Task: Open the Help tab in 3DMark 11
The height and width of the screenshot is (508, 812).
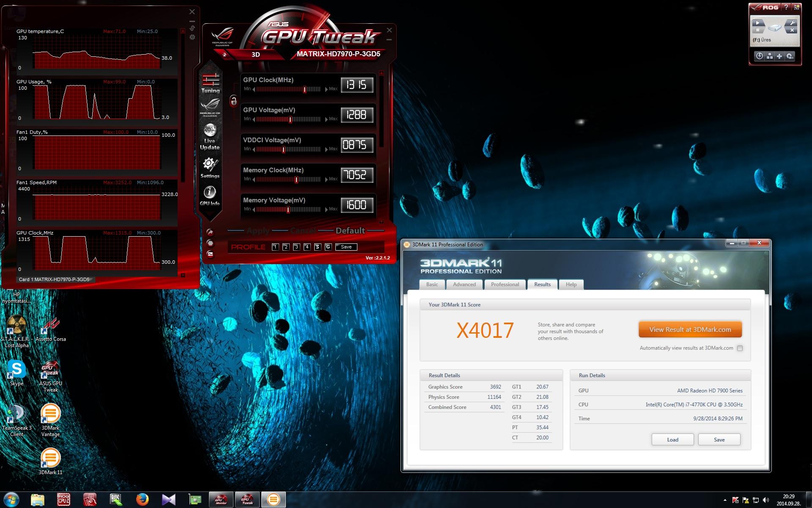Action: (571, 284)
